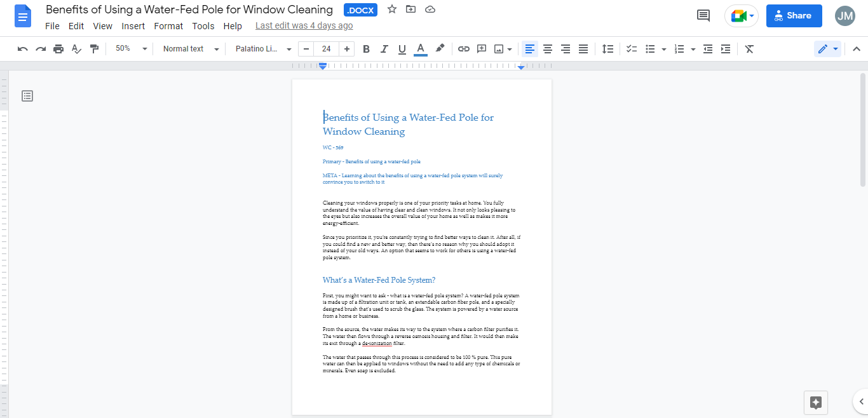Open the Help menu
868x418 pixels.
click(x=233, y=26)
